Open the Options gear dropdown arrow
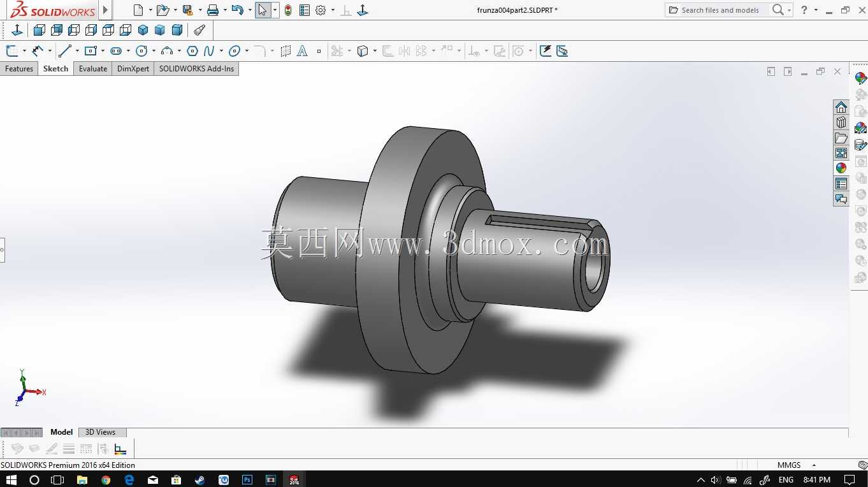The width and height of the screenshot is (868, 487). coord(333,10)
